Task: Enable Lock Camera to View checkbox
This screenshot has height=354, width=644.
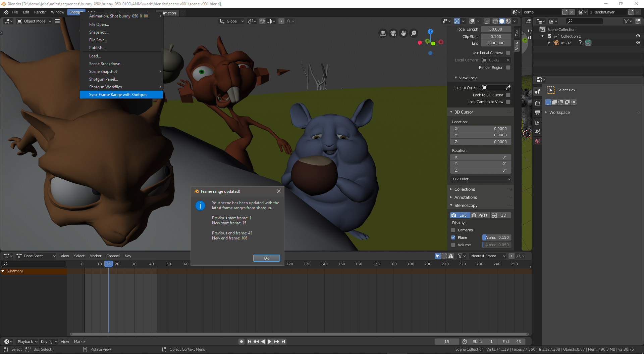Action: point(508,102)
